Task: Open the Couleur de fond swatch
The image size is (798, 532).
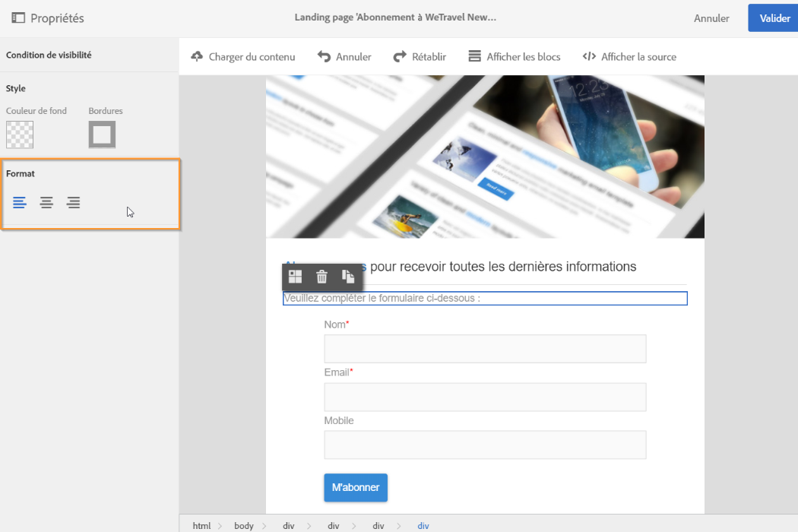Action: (x=20, y=135)
